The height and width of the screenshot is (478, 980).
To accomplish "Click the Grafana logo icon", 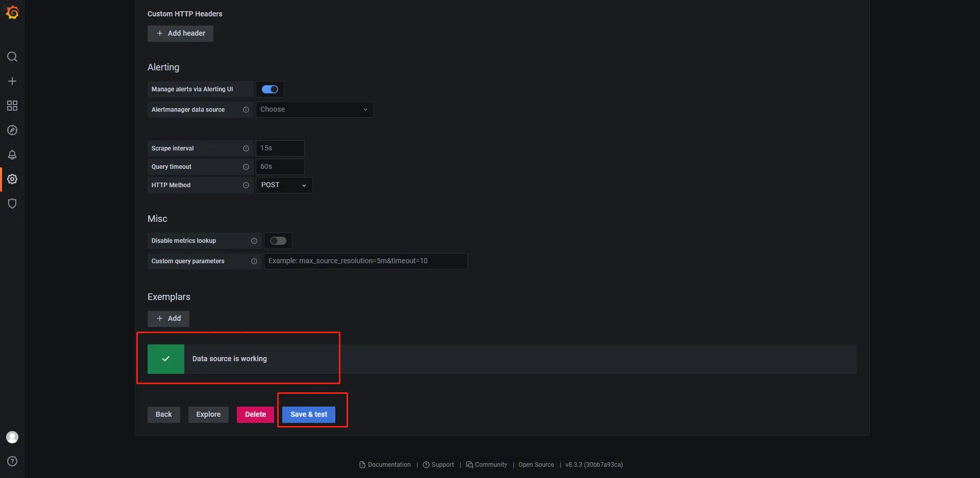I will 12,12.
